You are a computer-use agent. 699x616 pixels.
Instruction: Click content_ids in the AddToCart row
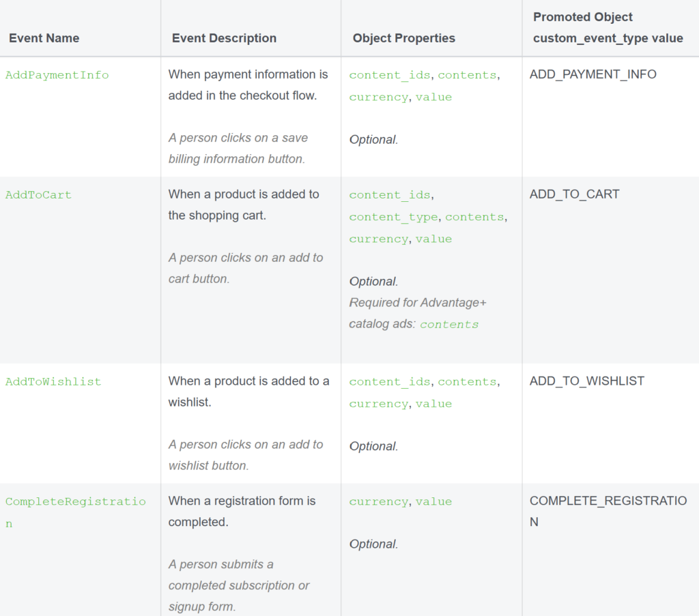(390, 194)
